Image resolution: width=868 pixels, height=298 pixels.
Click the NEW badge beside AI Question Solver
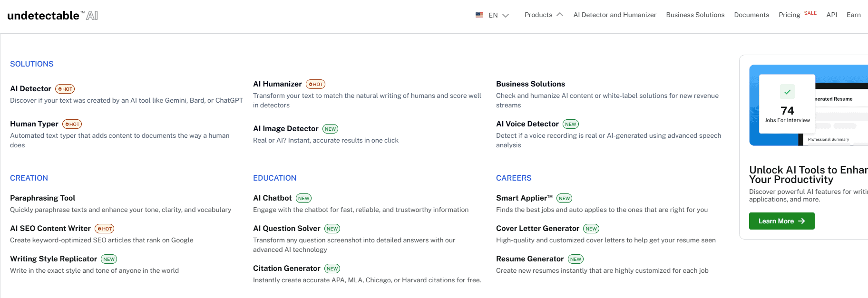(x=332, y=229)
